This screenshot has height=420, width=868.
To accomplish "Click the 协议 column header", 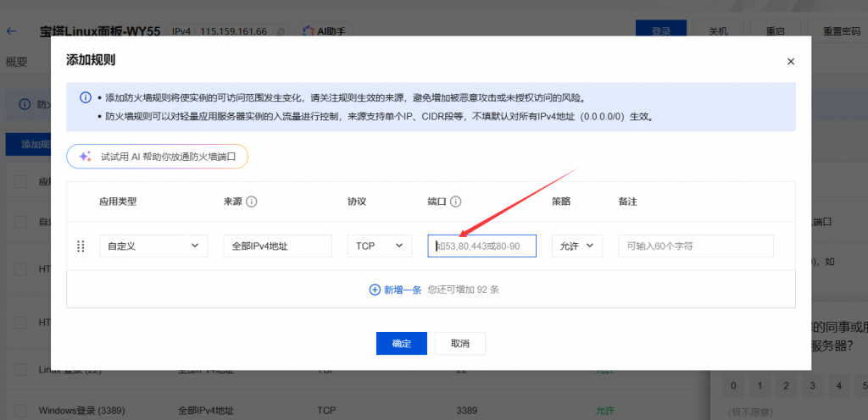I will (x=357, y=202).
